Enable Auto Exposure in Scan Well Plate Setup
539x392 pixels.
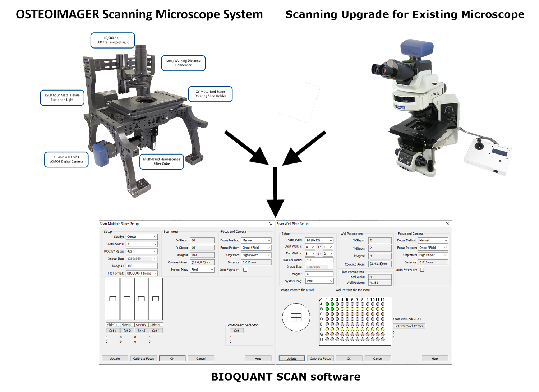point(423,269)
